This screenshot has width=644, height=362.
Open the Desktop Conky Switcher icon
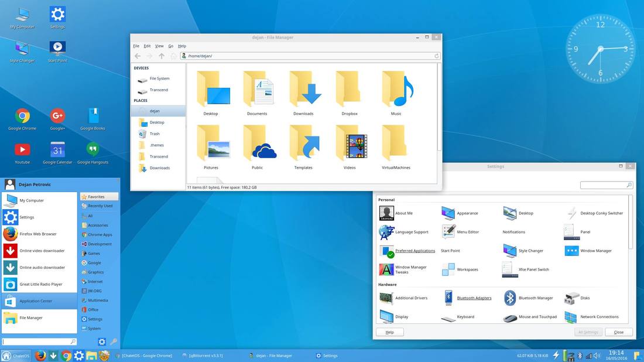(x=571, y=213)
